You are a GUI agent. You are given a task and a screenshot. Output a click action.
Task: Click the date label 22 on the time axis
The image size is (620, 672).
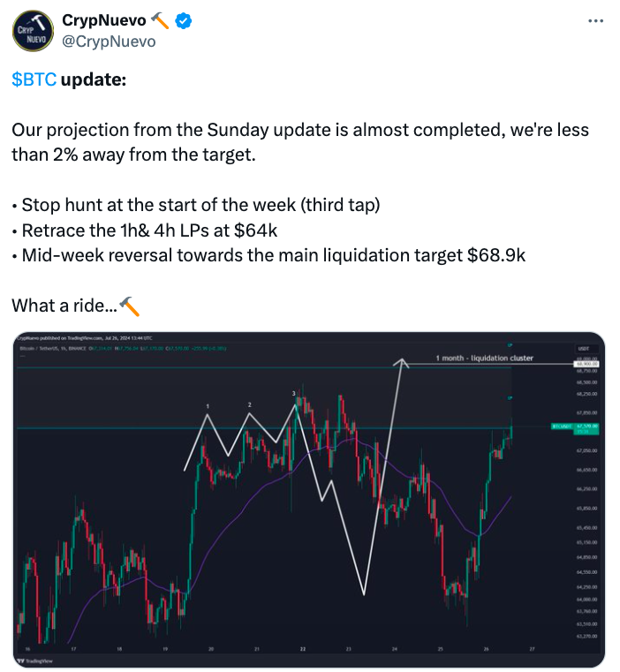[x=303, y=649]
